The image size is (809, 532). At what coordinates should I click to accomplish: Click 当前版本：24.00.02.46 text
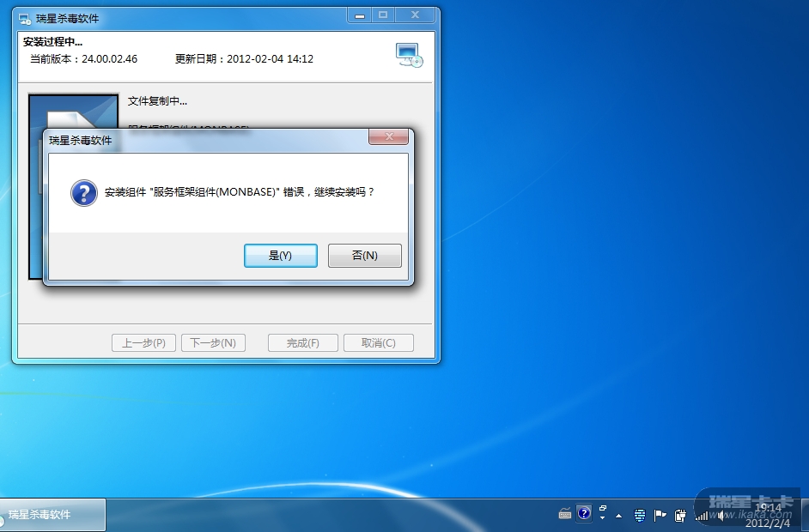(x=83, y=58)
